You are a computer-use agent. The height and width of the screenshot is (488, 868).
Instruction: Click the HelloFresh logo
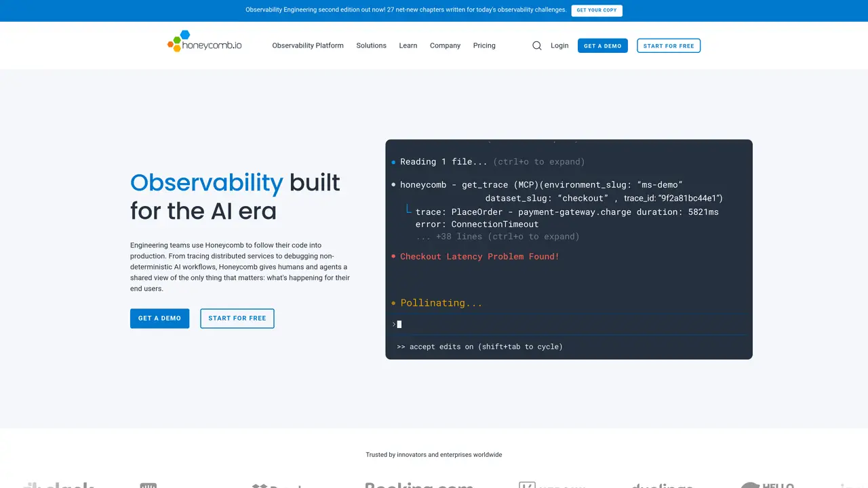click(x=767, y=485)
